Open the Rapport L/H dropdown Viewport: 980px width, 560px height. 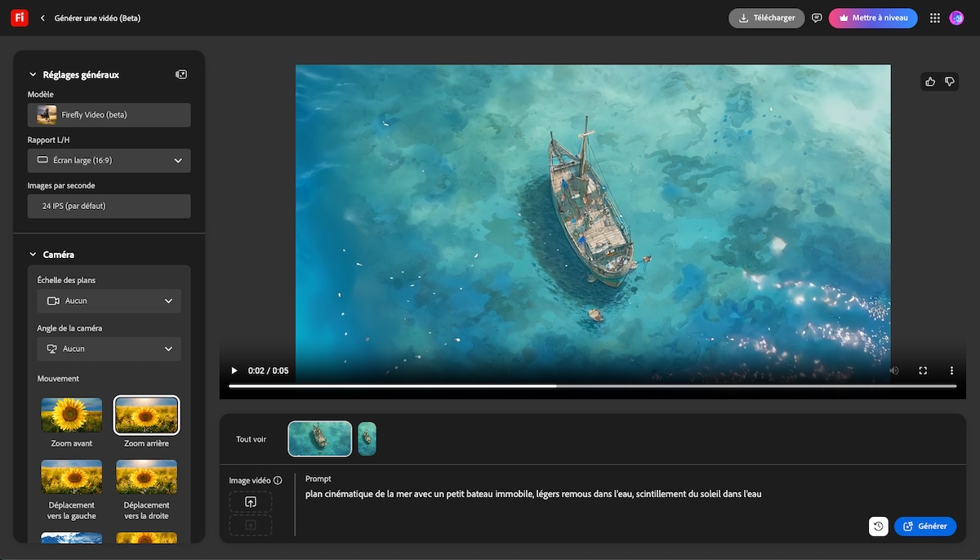click(109, 161)
